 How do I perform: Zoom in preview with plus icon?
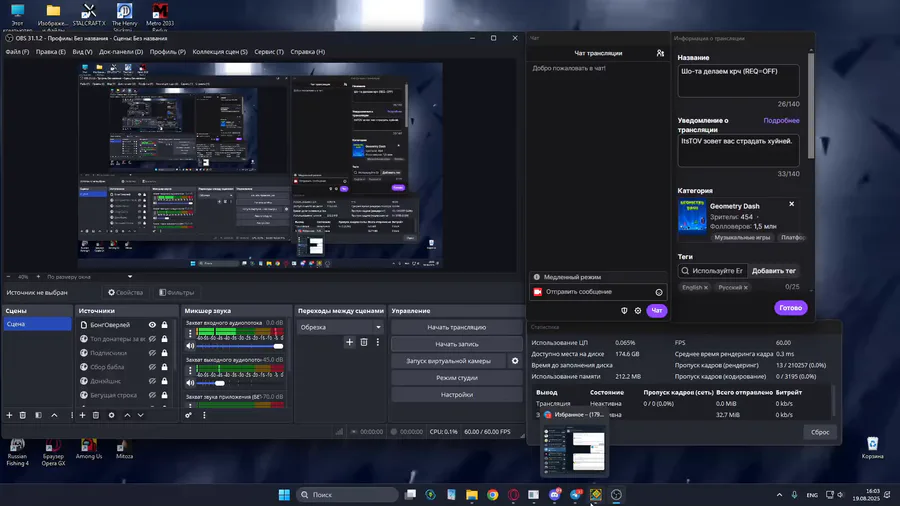38,277
